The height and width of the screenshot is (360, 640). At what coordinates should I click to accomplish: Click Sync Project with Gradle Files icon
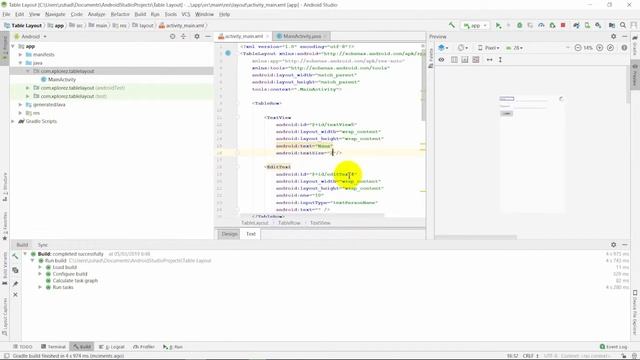point(576,25)
